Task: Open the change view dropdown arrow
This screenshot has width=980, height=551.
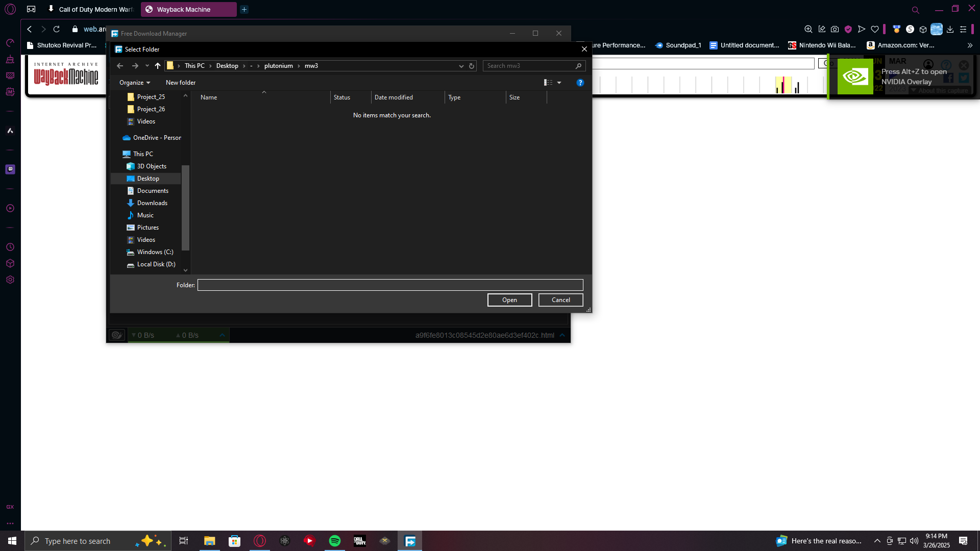Action: [x=559, y=83]
